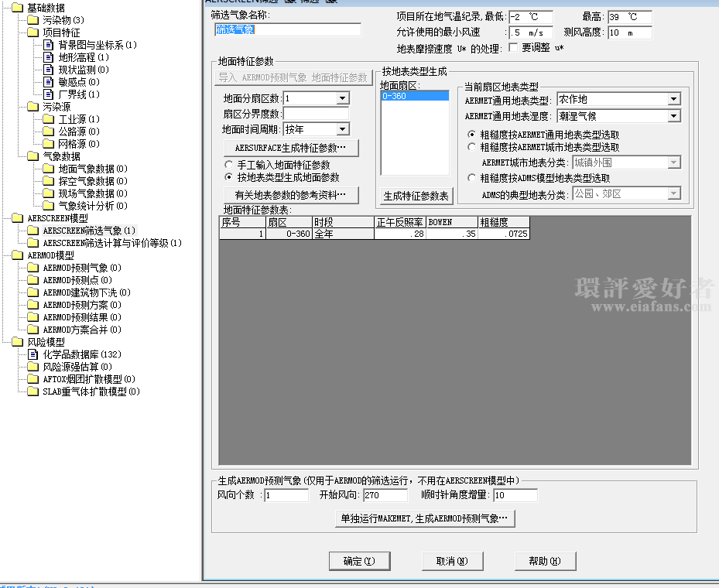Click the AERMOD预测气象 folder icon
719x588 pixels.
33,267
